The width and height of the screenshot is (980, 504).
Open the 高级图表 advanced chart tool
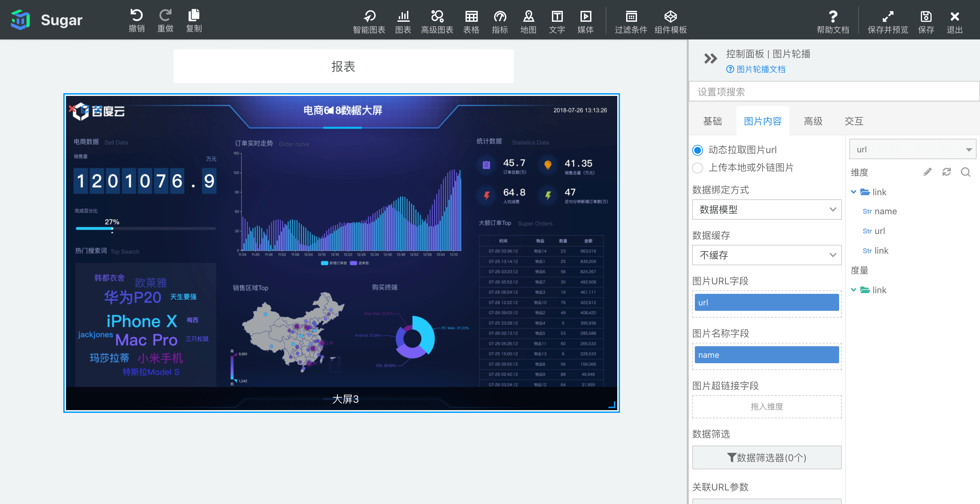[x=437, y=19]
